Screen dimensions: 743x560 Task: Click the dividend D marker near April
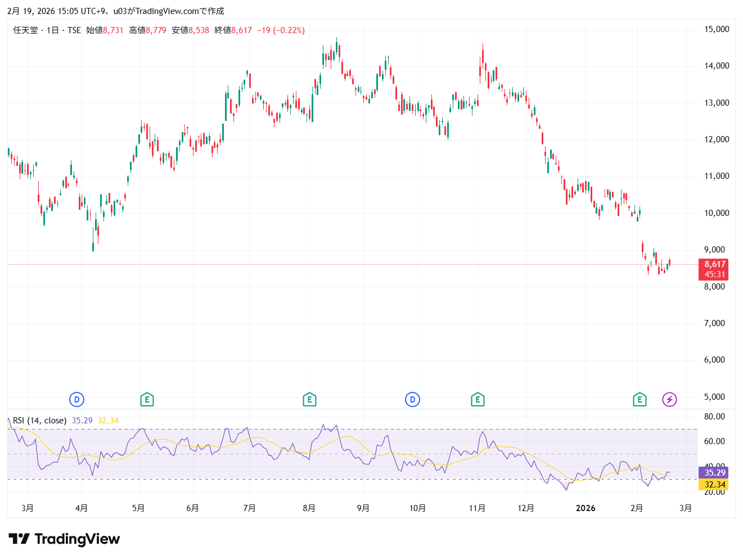(76, 400)
